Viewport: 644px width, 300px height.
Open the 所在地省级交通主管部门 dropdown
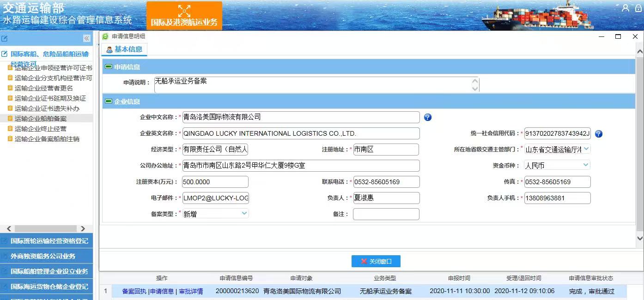point(586,149)
